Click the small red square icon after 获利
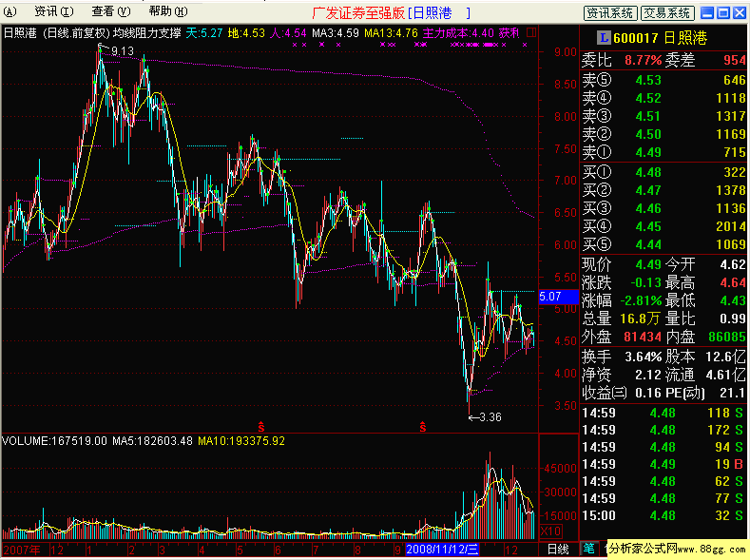The width and height of the screenshot is (750, 560). coord(531,32)
